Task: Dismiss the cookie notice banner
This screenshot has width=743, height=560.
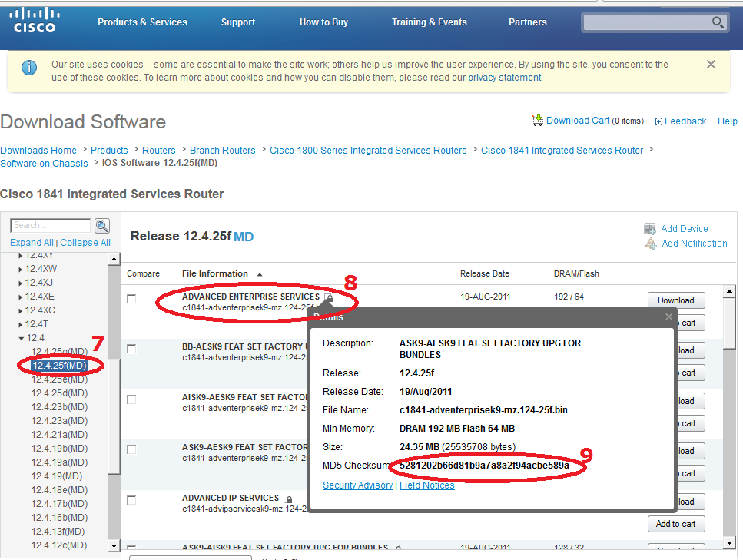Action: coord(711,65)
